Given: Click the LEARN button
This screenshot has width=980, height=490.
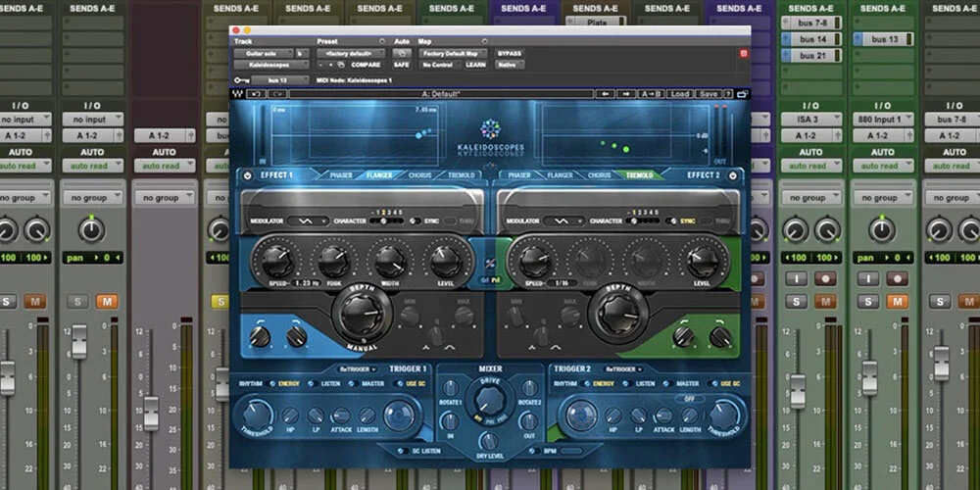Looking at the screenshot, I should pos(475,65).
